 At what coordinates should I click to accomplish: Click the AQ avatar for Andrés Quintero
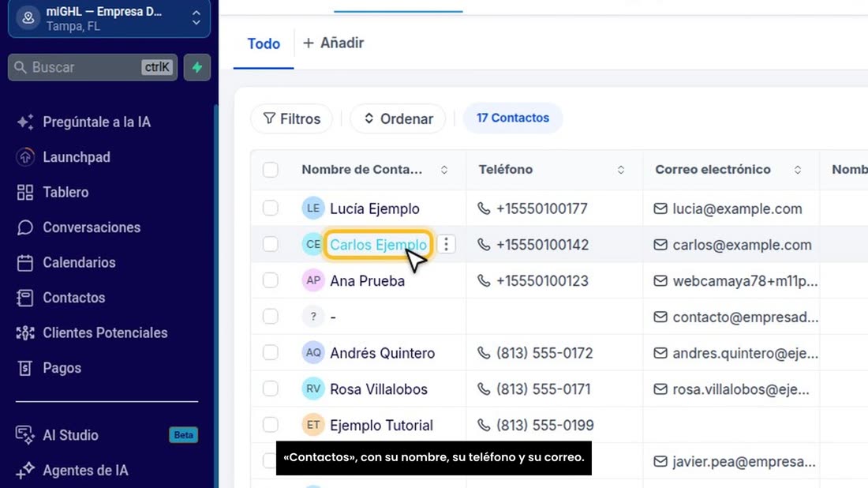[312, 352]
